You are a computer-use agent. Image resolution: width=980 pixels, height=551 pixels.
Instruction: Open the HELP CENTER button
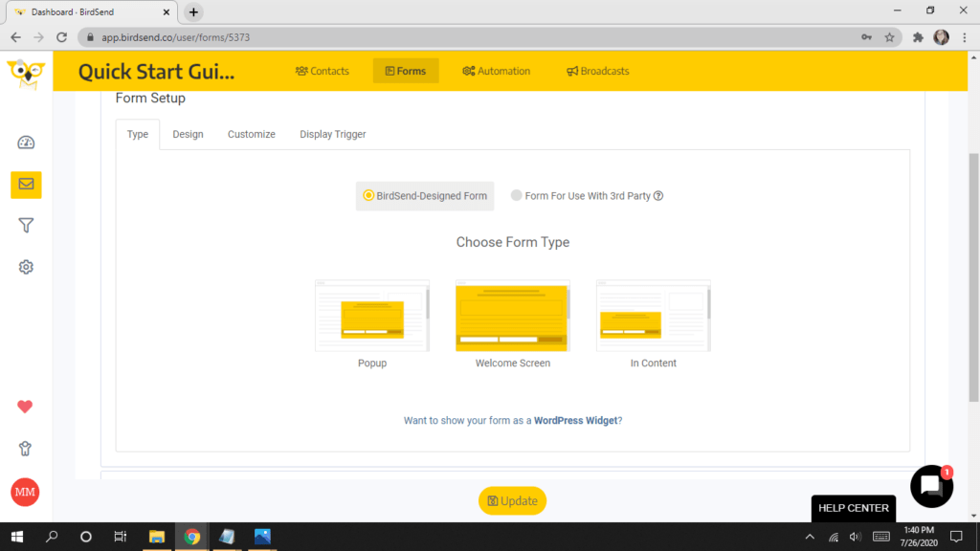point(853,508)
